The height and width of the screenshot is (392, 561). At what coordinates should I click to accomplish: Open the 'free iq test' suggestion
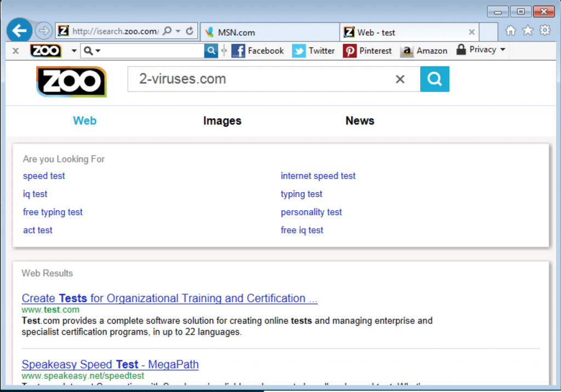point(302,230)
